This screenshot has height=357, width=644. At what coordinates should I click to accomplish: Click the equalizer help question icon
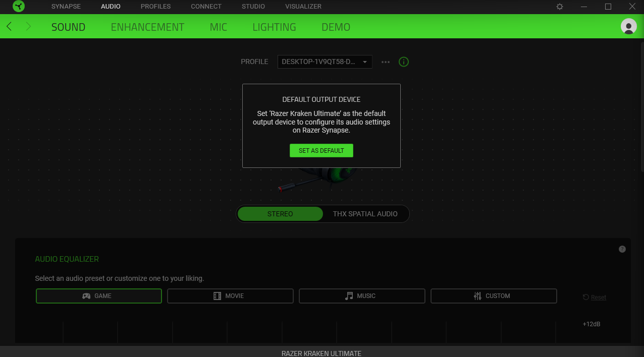(x=622, y=249)
